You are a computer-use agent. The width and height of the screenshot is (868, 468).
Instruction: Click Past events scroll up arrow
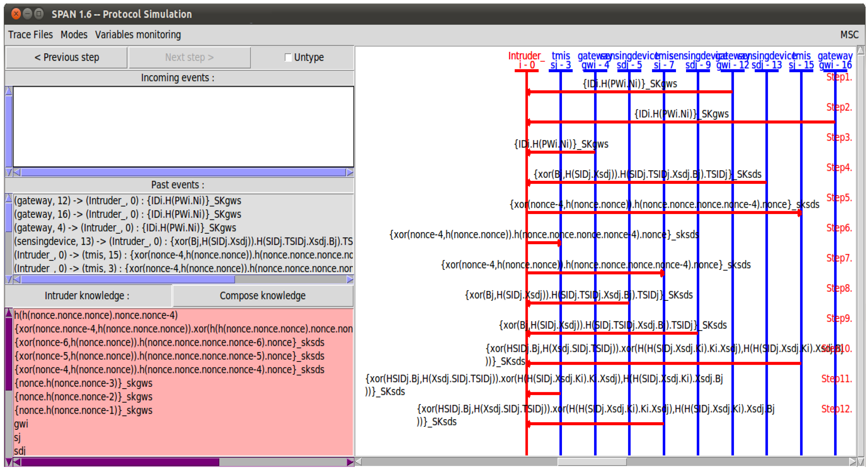[9, 198]
